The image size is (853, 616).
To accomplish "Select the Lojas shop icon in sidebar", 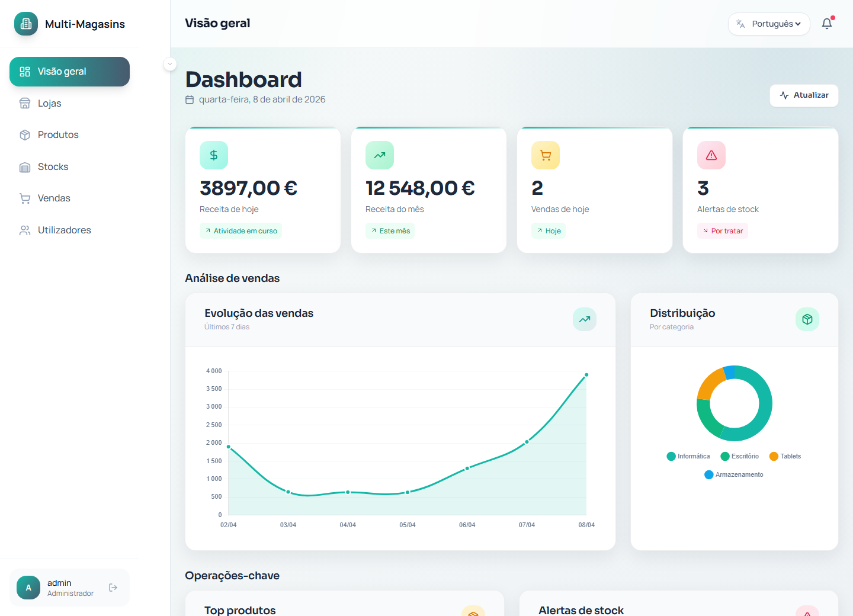I will coord(25,103).
